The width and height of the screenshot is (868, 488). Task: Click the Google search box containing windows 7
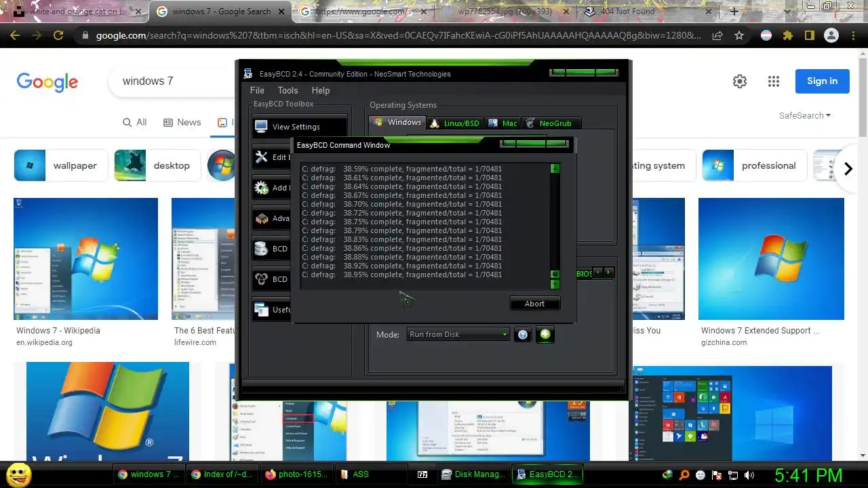pyautogui.click(x=173, y=81)
